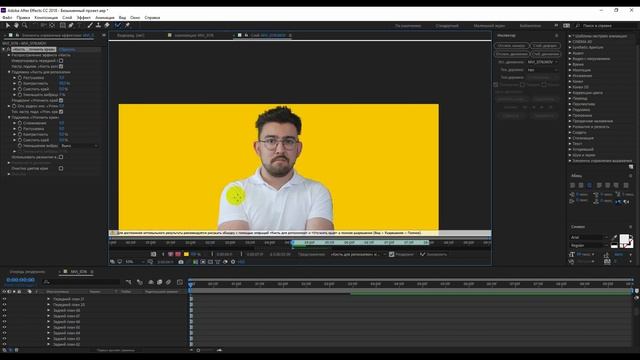Viewport: 640px width, 360px height.
Task: Select the Puppet Pin tool
Action: coord(127,25)
